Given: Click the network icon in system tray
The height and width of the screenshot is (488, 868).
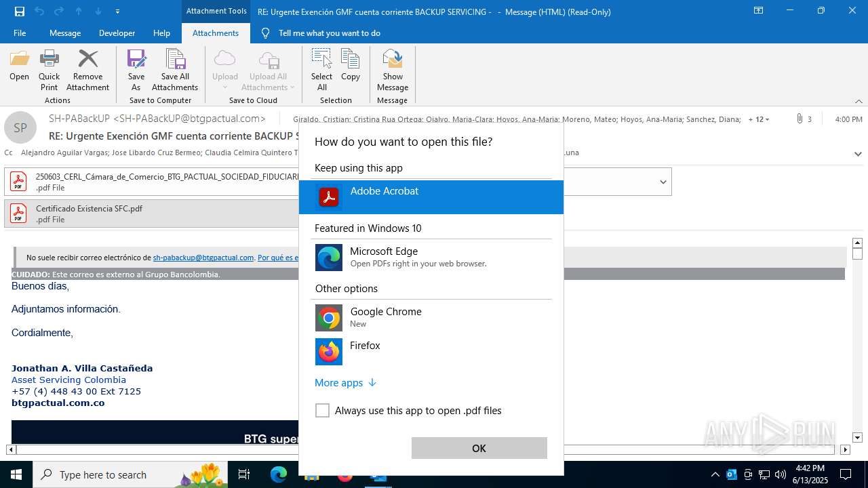Looking at the screenshot, I should tap(764, 474).
